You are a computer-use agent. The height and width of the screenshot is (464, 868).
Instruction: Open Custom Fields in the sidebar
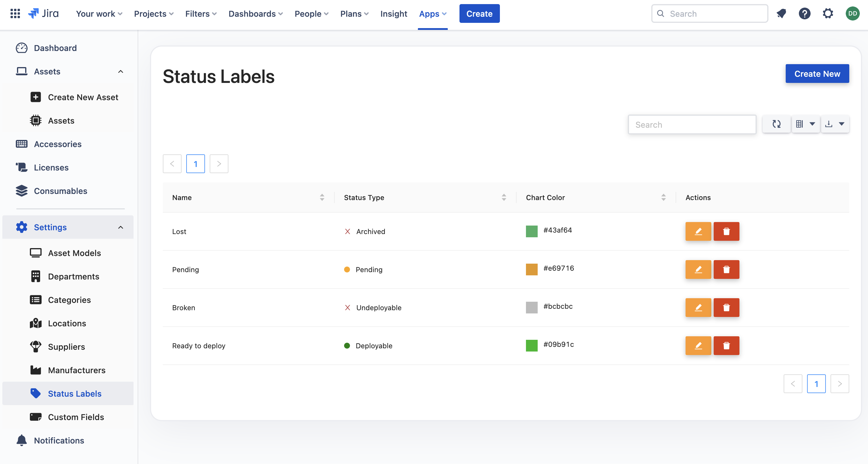tap(76, 417)
